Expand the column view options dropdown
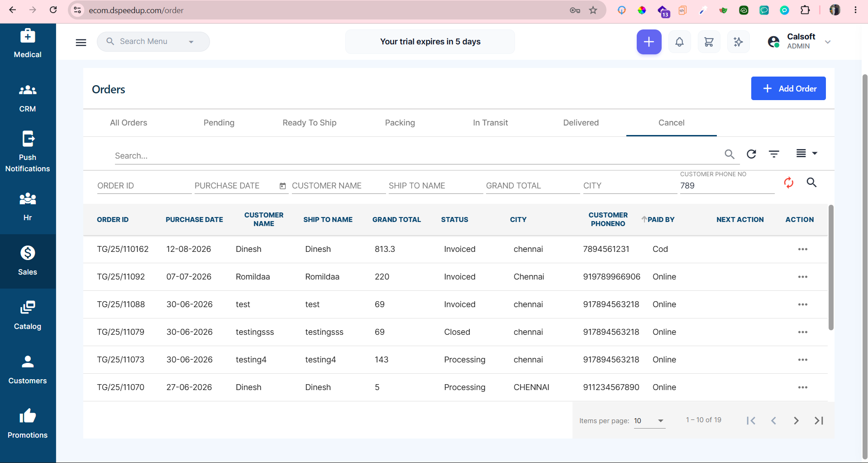This screenshot has height=463, width=868. pos(806,153)
